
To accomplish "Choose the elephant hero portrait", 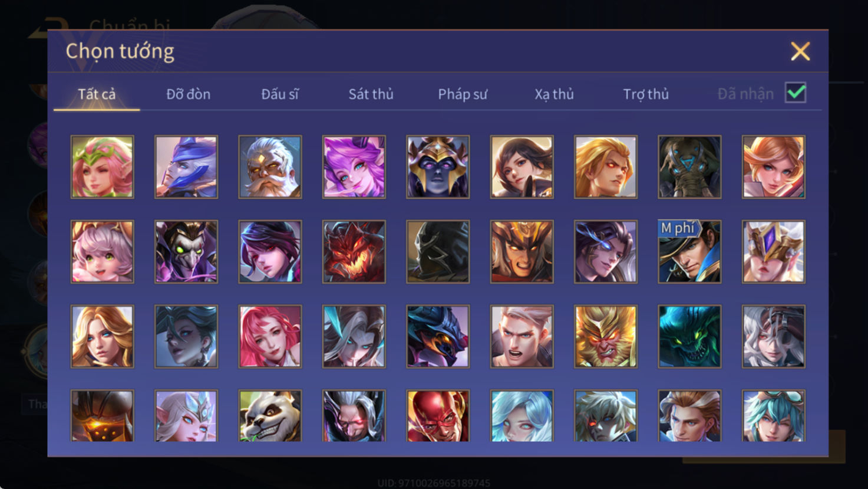I will pyautogui.click(x=689, y=167).
